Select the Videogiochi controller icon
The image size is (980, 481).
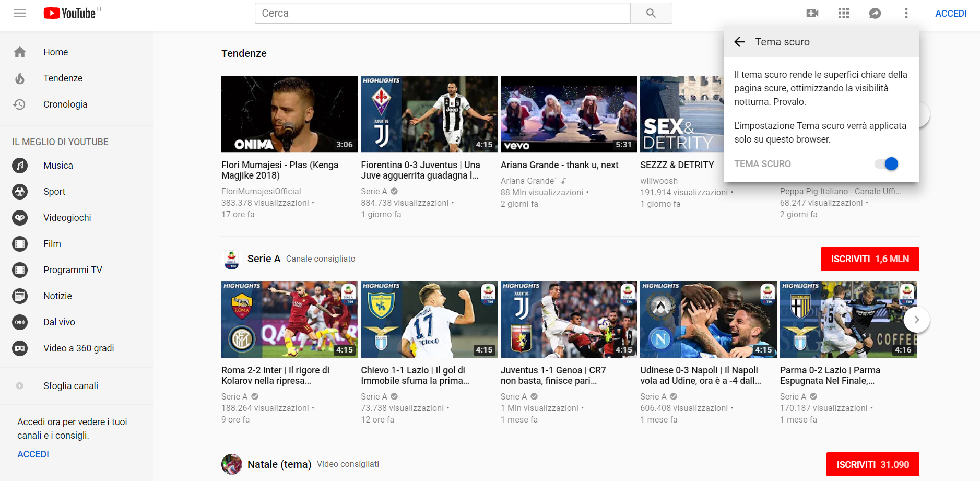pos(20,217)
